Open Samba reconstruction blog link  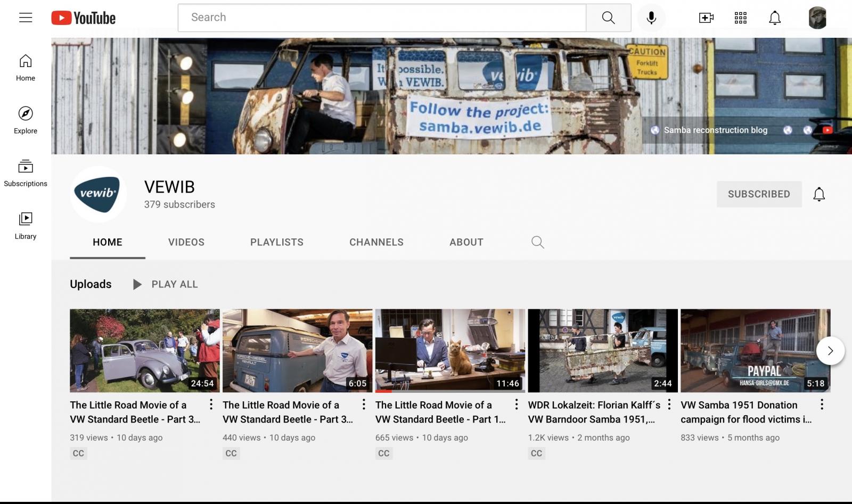click(x=709, y=130)
